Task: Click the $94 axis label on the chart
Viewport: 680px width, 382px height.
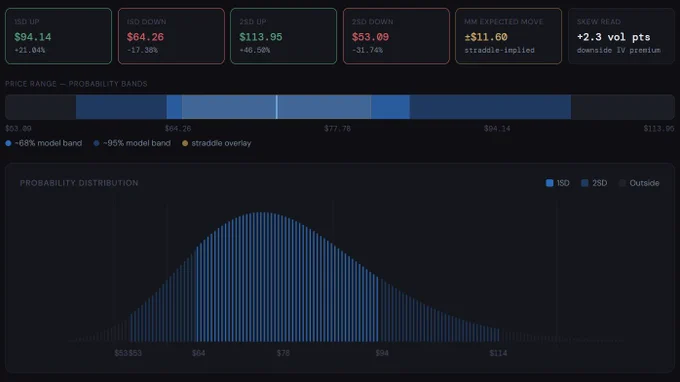Action: (382, 353)
